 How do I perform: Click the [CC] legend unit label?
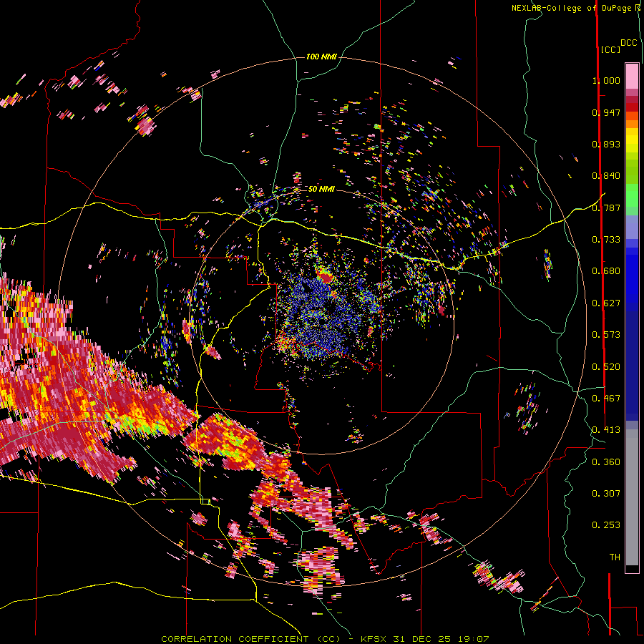point(610,49)
